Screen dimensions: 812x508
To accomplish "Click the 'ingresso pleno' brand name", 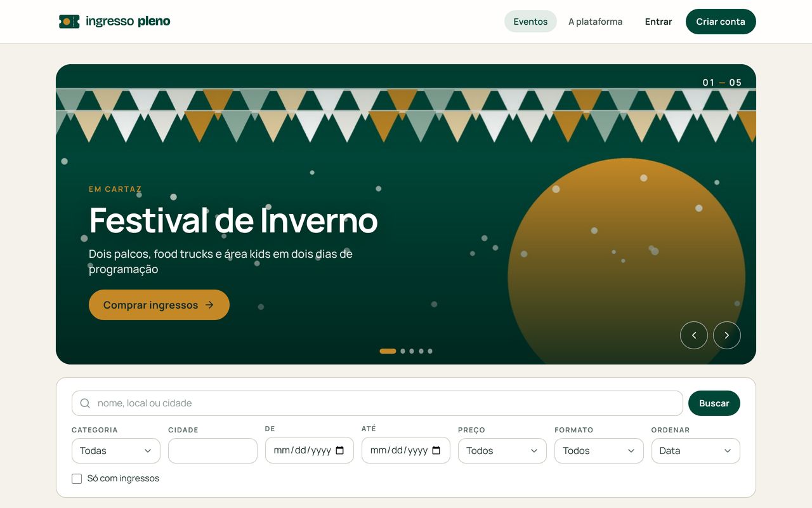I will [128, 22].
